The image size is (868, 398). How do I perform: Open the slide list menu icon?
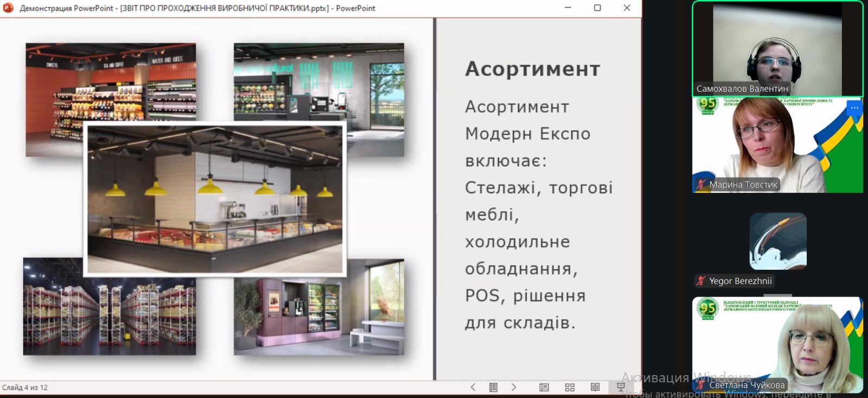[493, 387]
